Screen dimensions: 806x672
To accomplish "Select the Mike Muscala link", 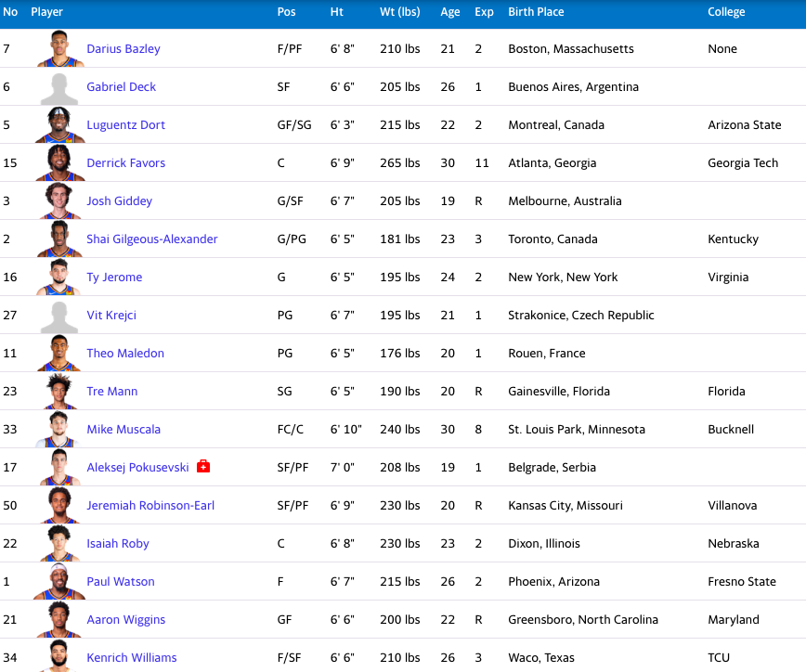I will click(123, 429).
